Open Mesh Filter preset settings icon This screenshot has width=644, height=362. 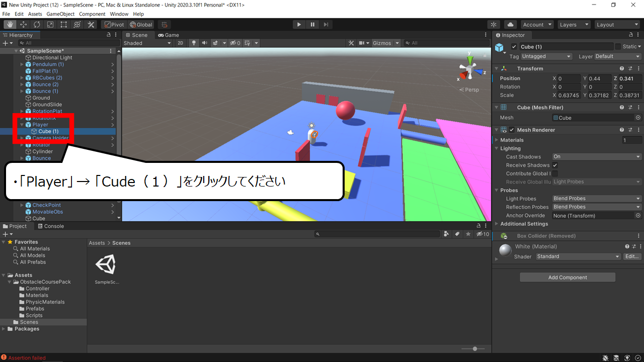[x=630, y=108]
